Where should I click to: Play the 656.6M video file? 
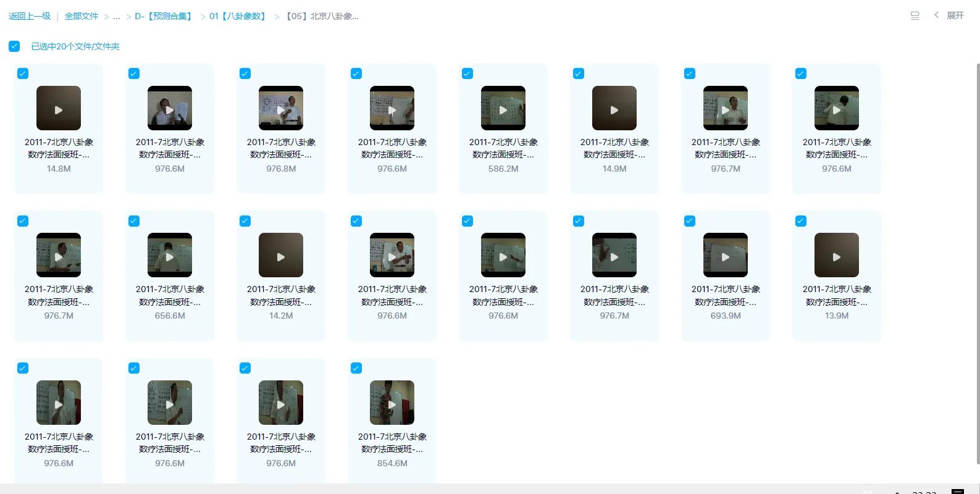[170, 255]
